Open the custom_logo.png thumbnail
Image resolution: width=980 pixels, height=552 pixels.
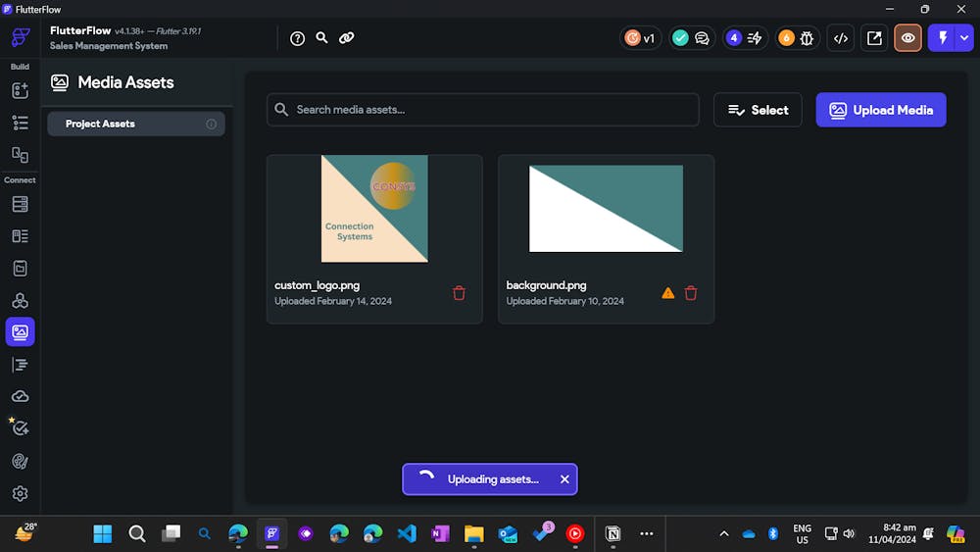click(374, 209)
